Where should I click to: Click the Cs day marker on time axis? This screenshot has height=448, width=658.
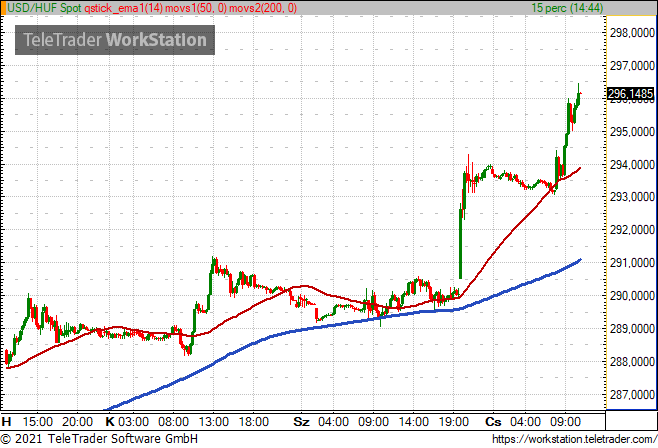(493, 422)
